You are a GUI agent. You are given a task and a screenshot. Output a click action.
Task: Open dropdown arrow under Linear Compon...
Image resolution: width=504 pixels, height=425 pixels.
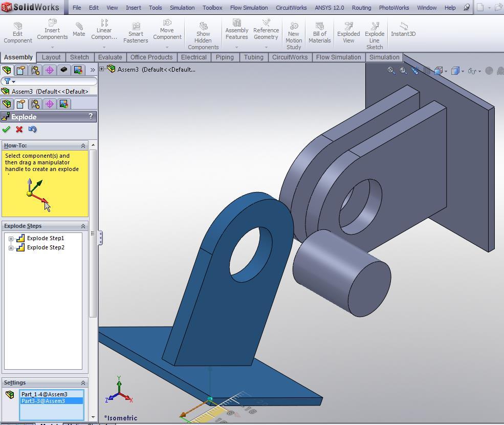pyautogui.click(x=104, y=47)
